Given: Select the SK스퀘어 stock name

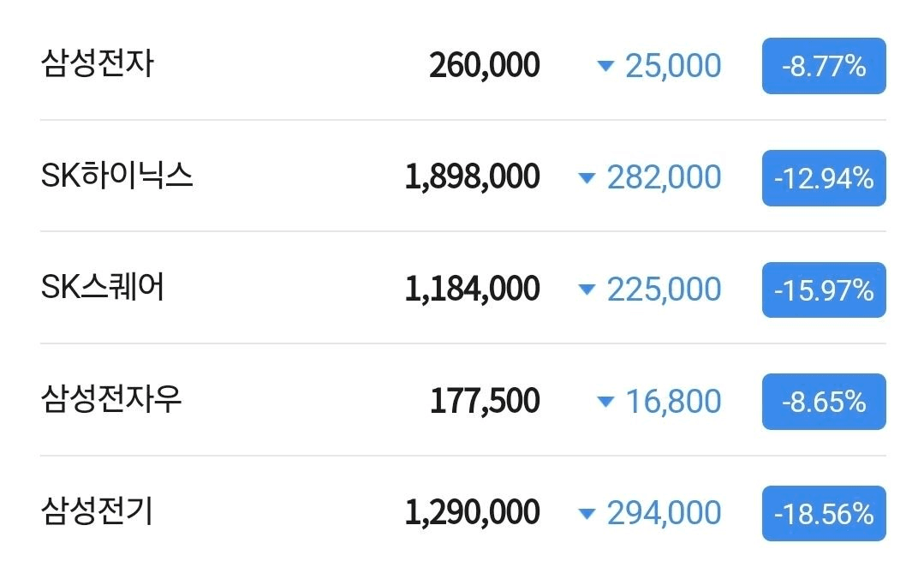Looking at the screenshot, I should [103, 288].
